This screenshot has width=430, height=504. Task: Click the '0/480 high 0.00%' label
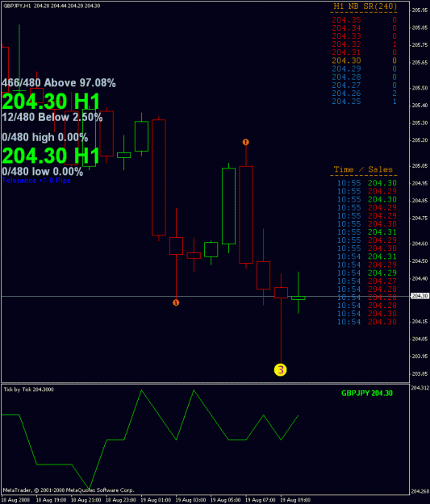(x=44, y=137)
